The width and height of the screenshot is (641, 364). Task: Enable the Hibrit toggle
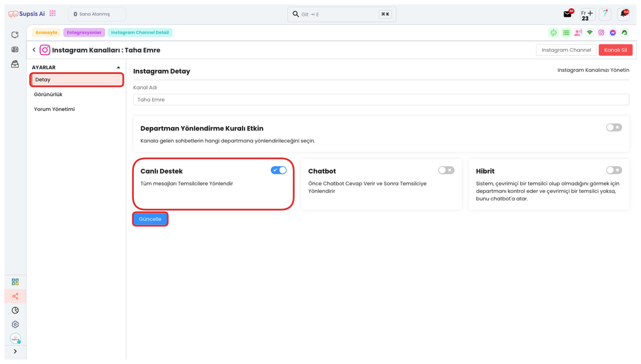(614, 170)
